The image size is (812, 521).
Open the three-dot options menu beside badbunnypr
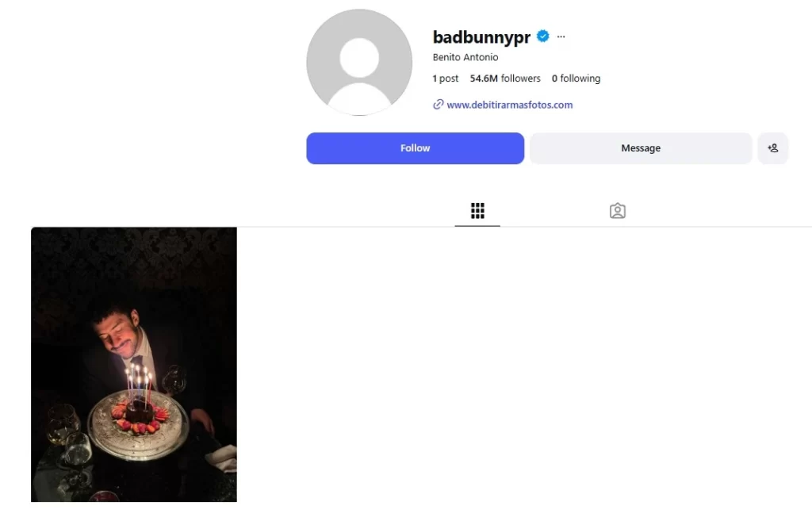tap(561, 36)
